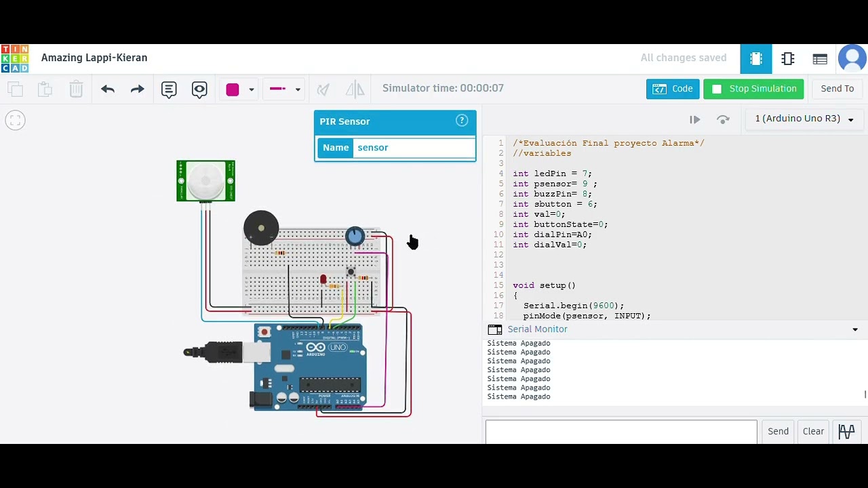Click Stop Simulation button
Screen dimensions: 868x488
753,89
